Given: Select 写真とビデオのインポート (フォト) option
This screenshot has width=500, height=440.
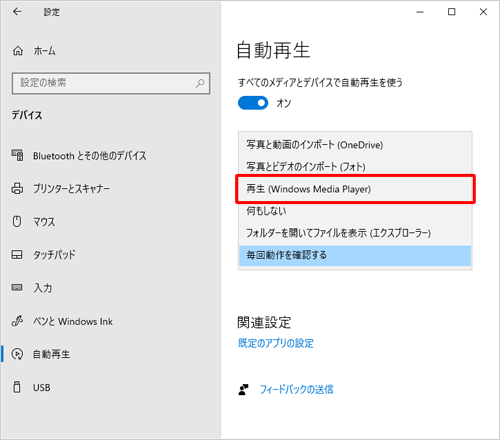Looking at the screenshot, I should (355, 167).
